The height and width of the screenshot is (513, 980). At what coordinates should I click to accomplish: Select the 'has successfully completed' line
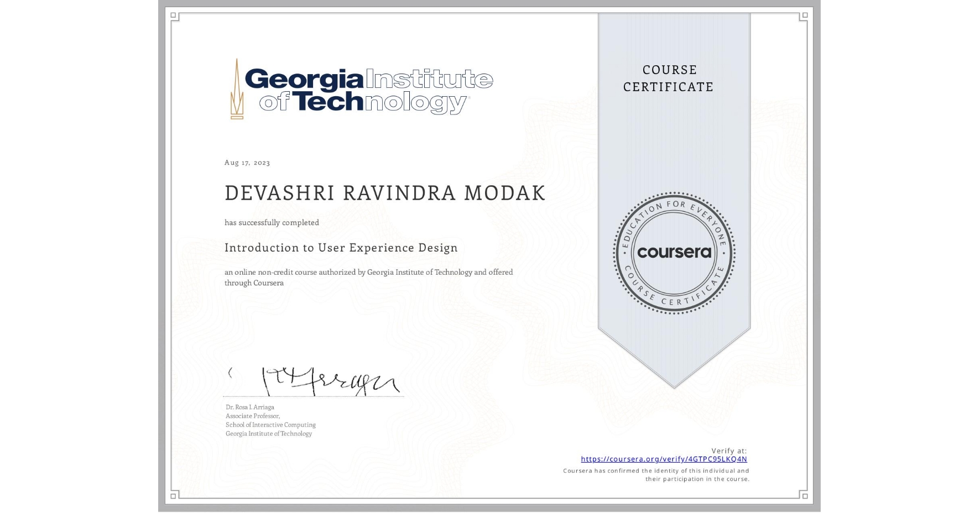[x=272, y=222]
